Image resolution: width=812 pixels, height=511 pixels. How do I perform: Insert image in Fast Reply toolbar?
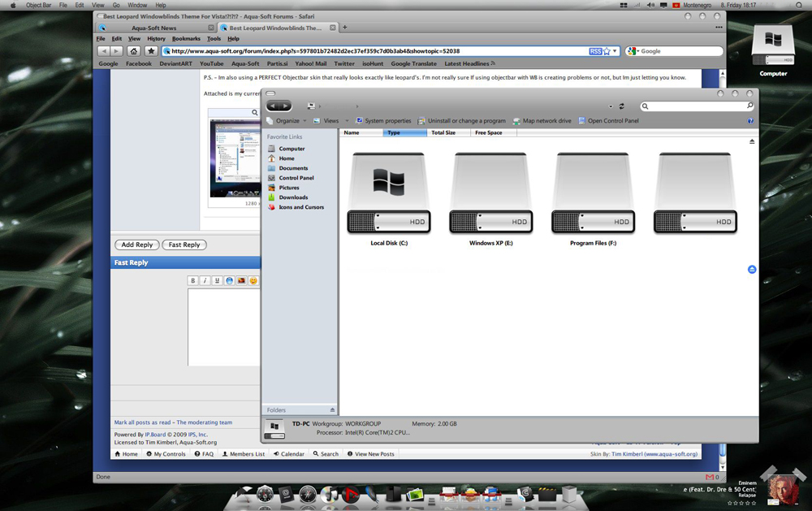tap(241, 280)
